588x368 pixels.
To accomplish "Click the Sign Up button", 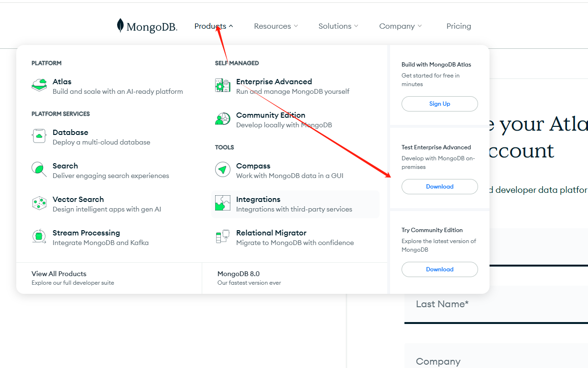I will (440, 104).
